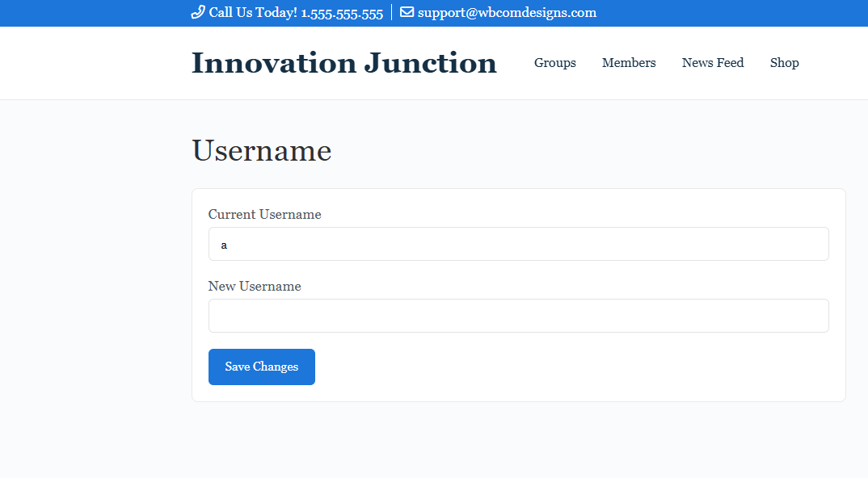868x478 pixels.
Task: Go to the Shop page
Action: click(x=784, y=63)
